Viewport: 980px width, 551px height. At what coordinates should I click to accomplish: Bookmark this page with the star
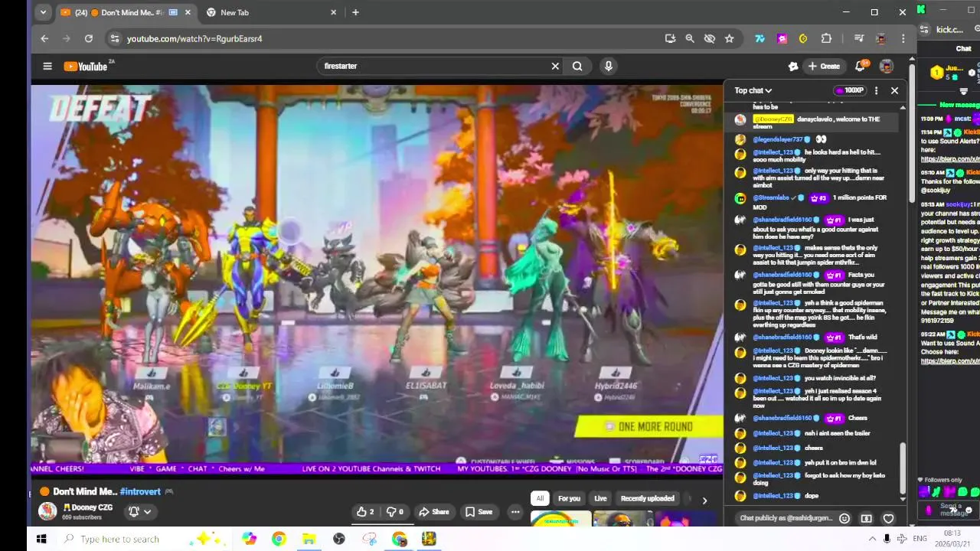coord(730,38)
